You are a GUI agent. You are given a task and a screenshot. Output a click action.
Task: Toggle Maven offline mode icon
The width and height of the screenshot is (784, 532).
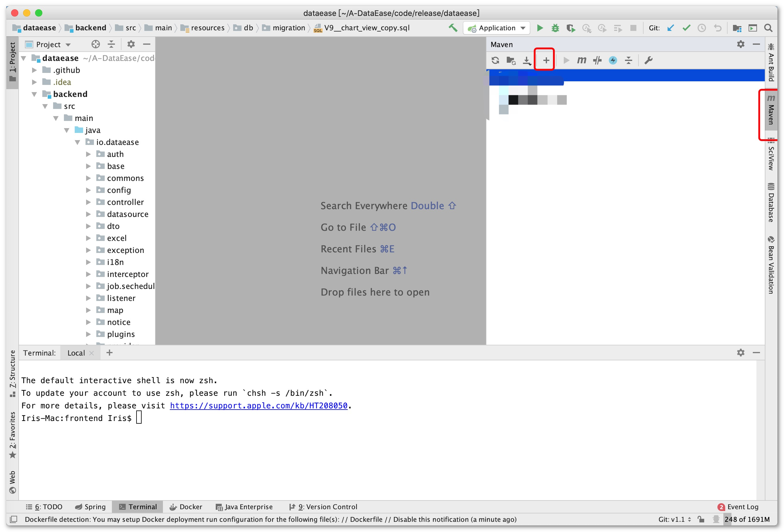coord(597,60)
